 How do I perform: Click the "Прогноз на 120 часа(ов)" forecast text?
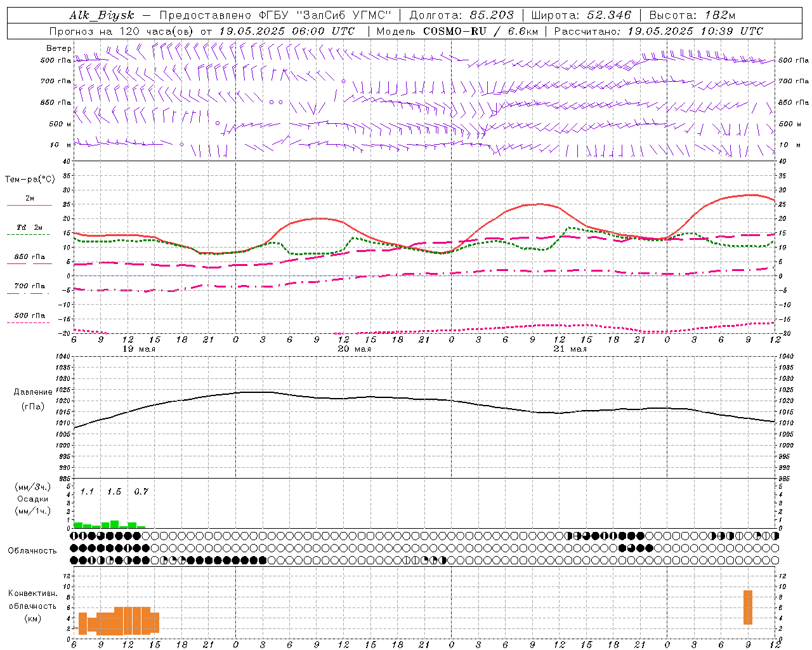(x=122, y=31)
